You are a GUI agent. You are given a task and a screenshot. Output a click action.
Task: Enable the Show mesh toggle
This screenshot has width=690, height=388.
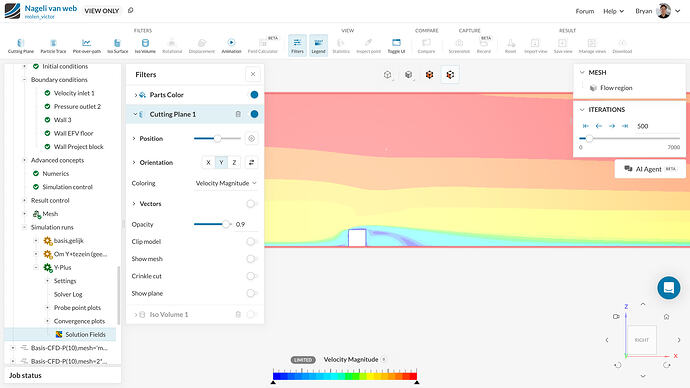point(251,259)
